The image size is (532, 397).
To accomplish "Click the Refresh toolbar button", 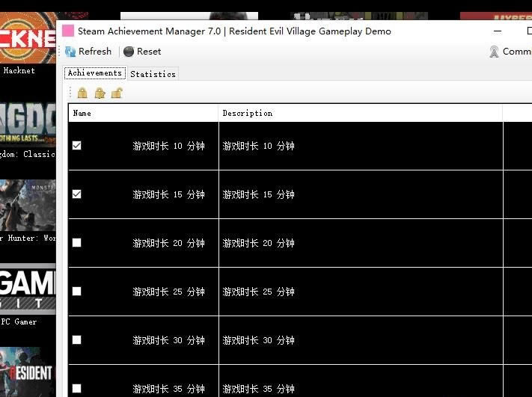I will click(88, 52).
